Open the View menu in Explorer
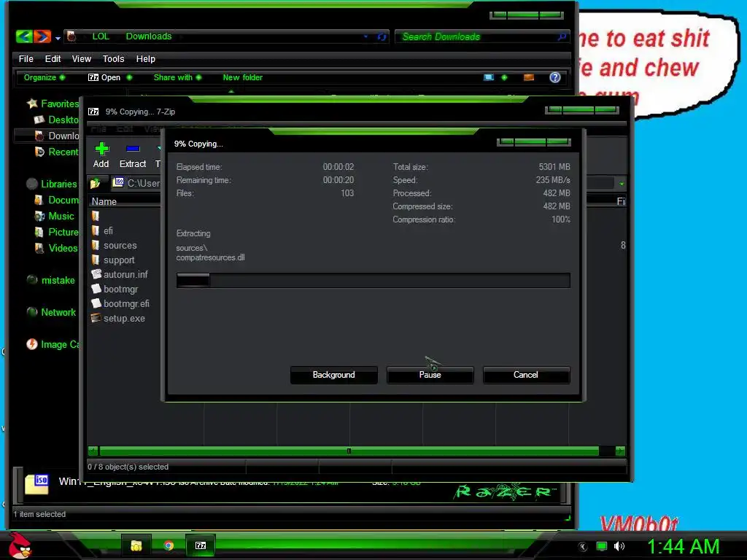Viewport: 747px width, 560px height. click(82, 58)
